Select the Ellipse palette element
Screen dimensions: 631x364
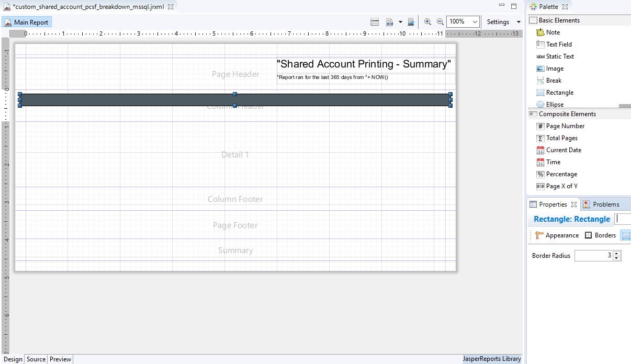pyautogui.click(x=550, y=105)
